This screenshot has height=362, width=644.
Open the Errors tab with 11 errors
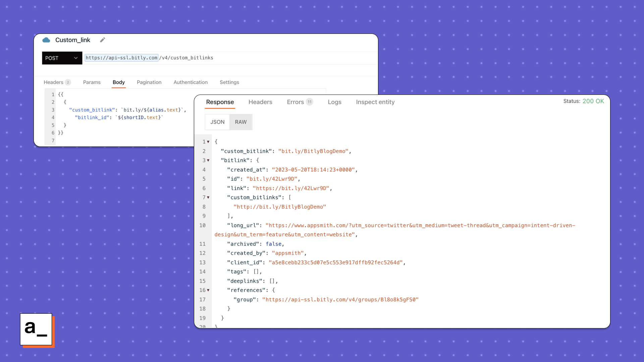point(300,102)
